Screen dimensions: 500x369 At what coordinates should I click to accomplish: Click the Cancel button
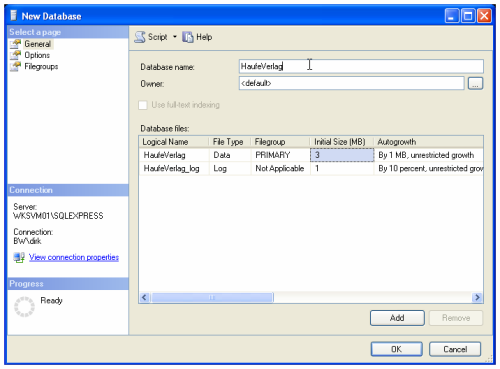pyautogui.click(x=455, y=349)
